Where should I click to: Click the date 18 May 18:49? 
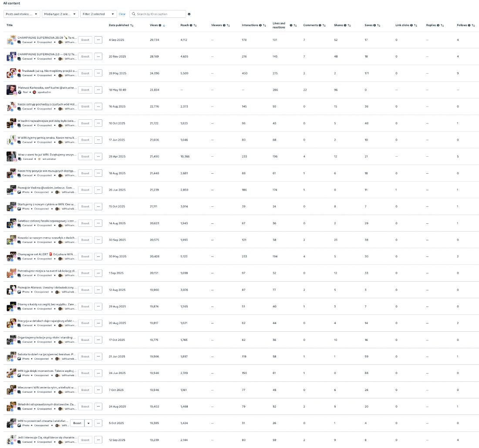118,90
